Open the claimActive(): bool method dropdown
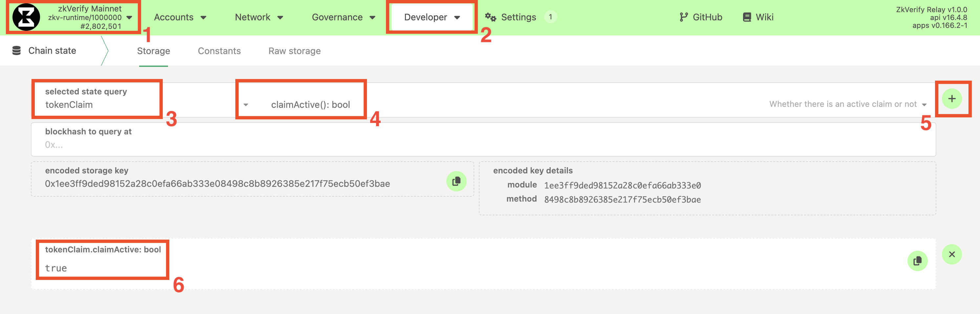The height and width of the screenshot is (314, 980). click(571, 104)
